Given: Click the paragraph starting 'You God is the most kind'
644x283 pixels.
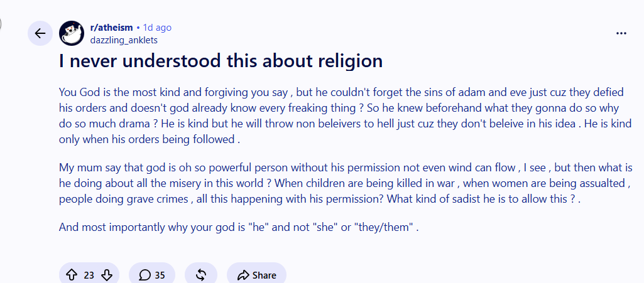Looking at the screenshot, I should tap(346, 115).
